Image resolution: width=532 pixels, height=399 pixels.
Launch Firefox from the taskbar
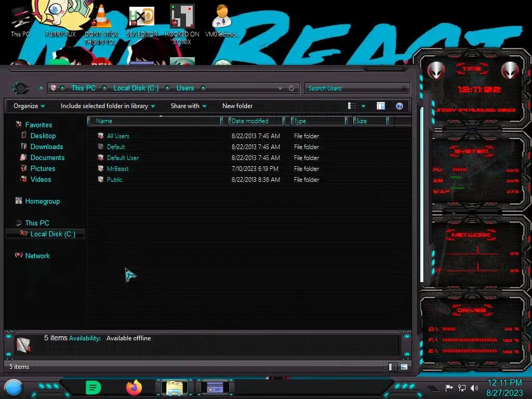click(134, 388)
